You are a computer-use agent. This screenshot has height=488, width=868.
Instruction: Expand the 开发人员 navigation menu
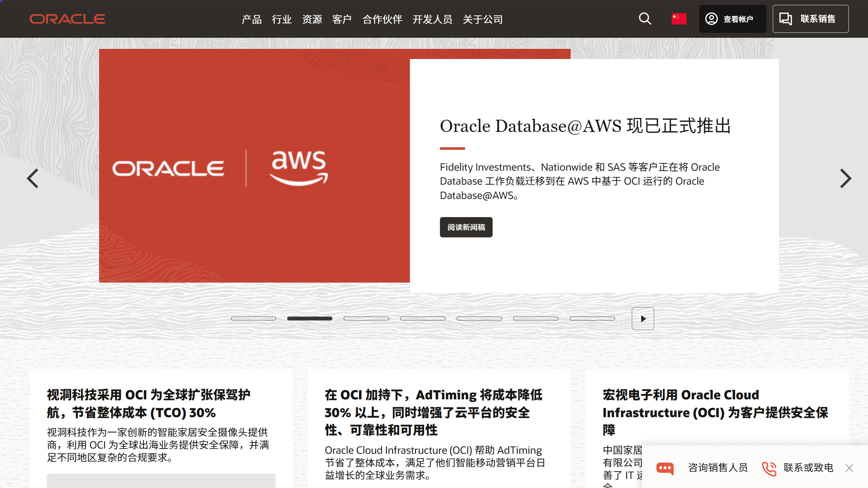click(432, 19)
